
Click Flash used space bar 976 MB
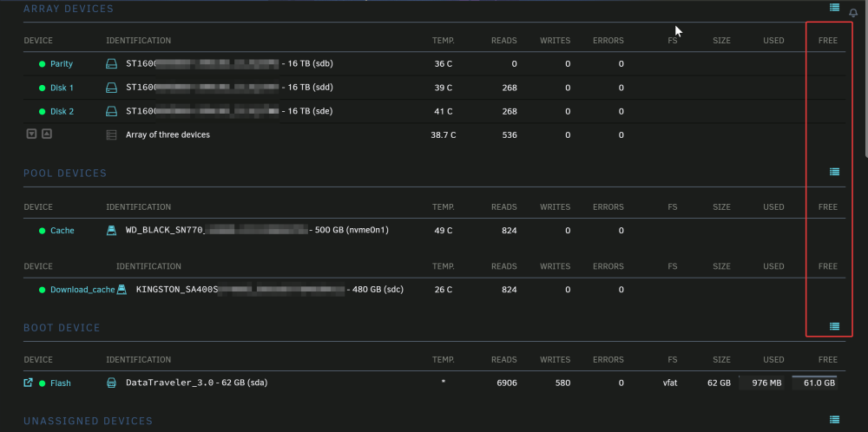762,383
